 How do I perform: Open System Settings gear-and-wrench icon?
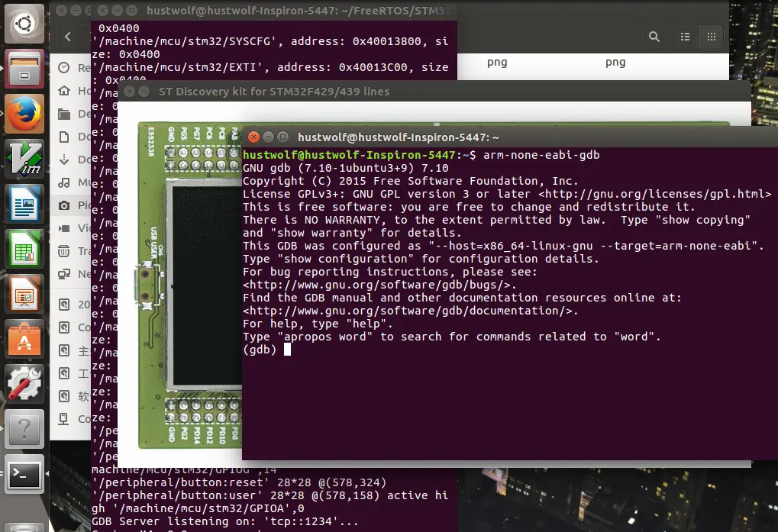pyautogui.click(x=24, y=384)
